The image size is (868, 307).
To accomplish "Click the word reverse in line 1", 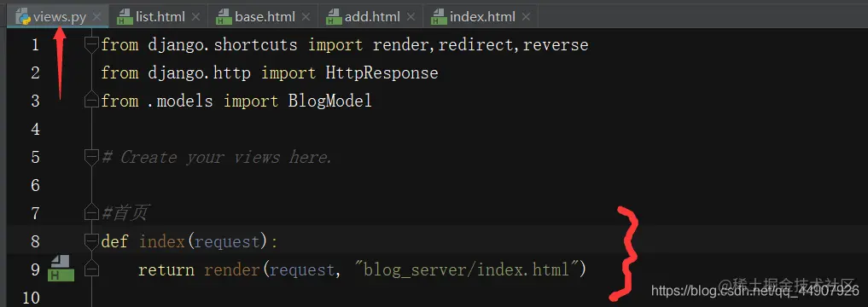I will point(556,45).
